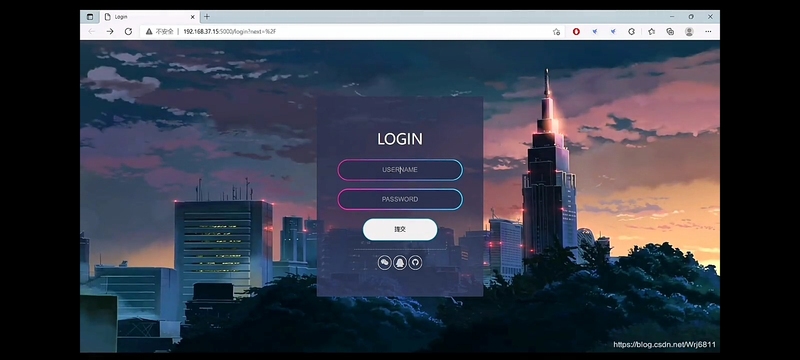Open the Extensions puzzle piece icon
The height and width of the screenshot is (360, 800).
pos(631,32)
